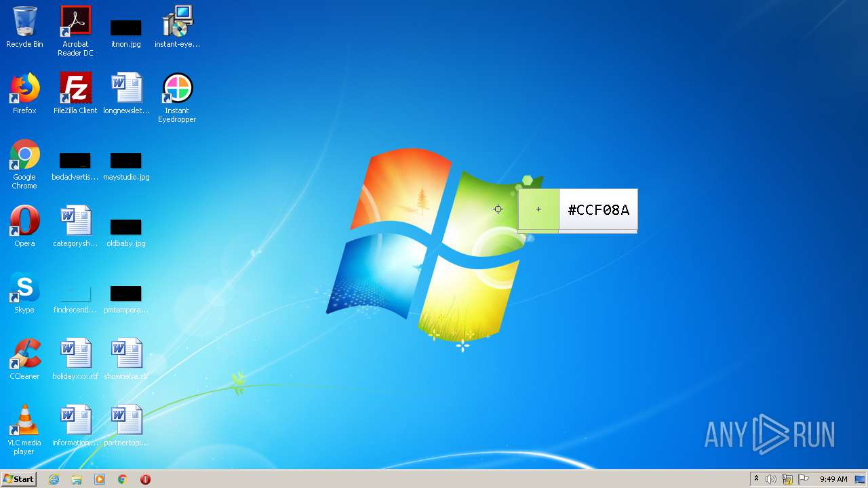Click the #CCF08A hex value
Image resolution: width=868 pixels, height=488 pixels.
coord(598,210)
